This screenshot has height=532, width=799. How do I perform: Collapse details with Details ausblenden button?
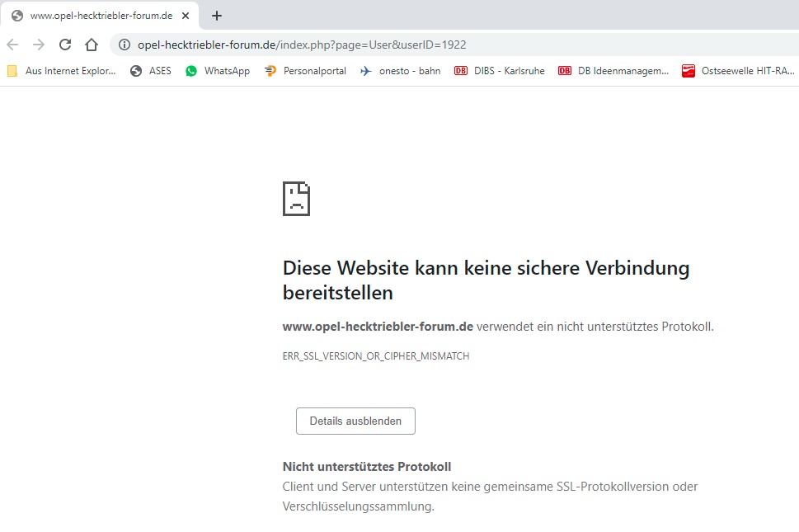(x=355, y=421)
